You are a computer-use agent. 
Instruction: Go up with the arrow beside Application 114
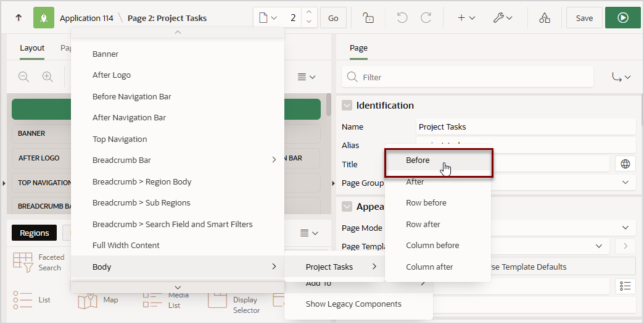tap(19, 18)
